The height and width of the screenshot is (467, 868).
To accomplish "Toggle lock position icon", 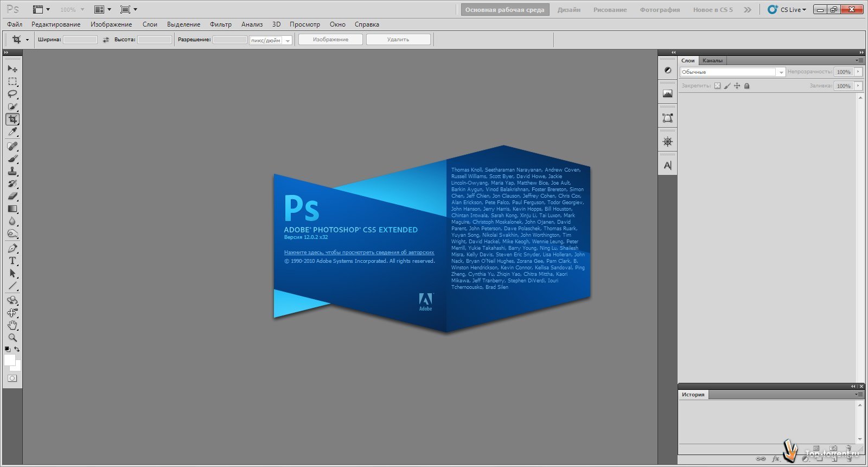I will tap(737, 86).
